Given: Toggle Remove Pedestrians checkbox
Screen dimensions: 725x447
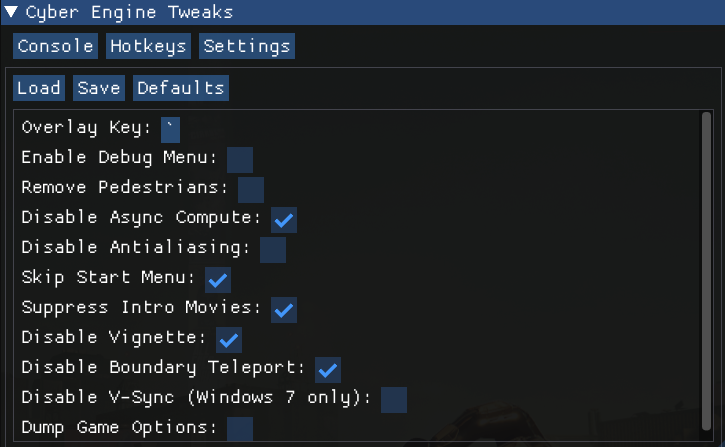Looking at the screenshot, I should [251, 190].
